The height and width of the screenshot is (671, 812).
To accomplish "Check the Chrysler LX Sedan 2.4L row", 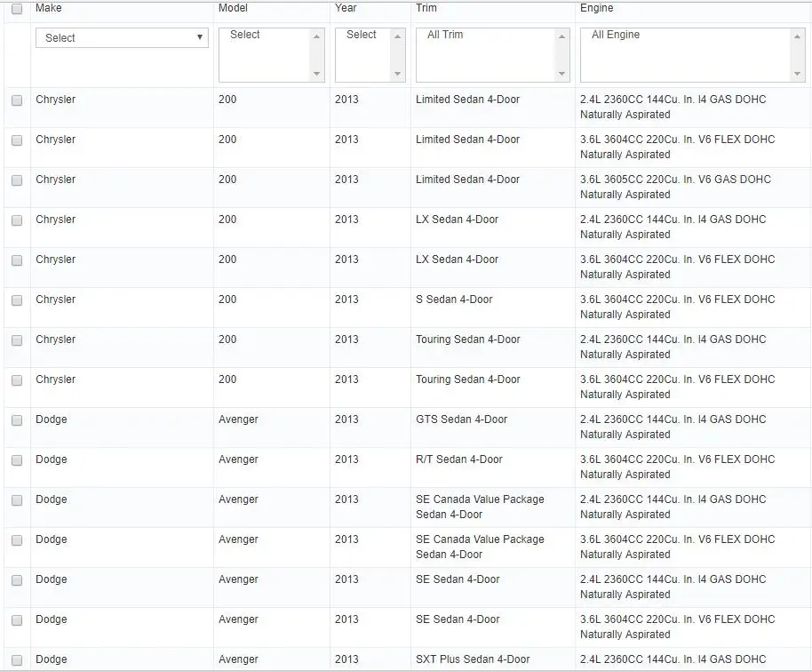I will (x=17, y=220).
